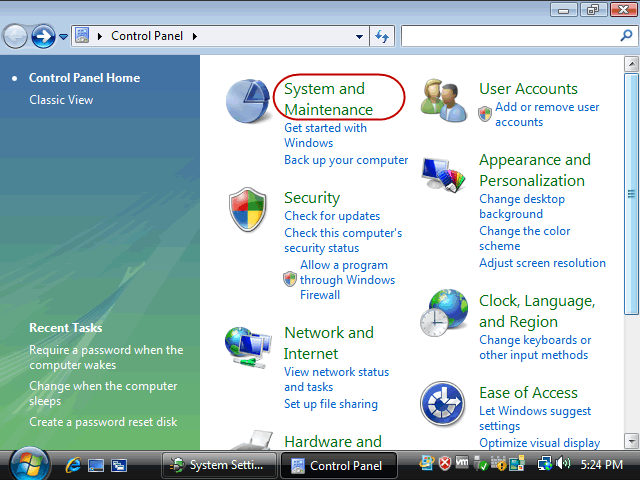Click the Show Desktop quick launch icon
The height and width of the screenshot is (480, 640).
(96, 465)
